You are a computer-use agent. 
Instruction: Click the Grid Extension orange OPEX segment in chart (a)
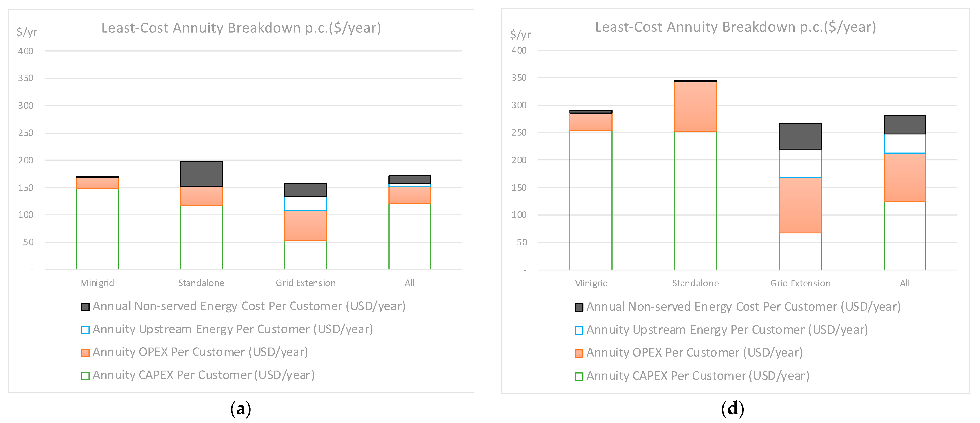(x=305, y=226)
